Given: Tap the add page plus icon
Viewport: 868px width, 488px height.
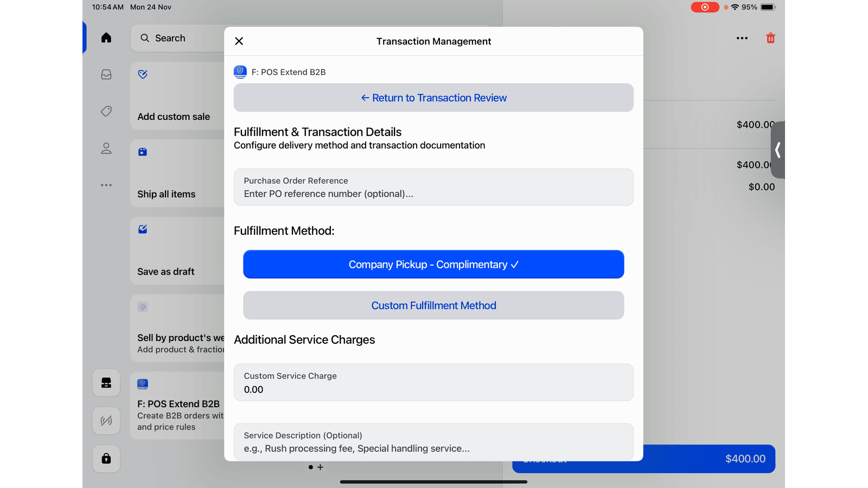Looking at the screenshot, I should pos(320,467).
